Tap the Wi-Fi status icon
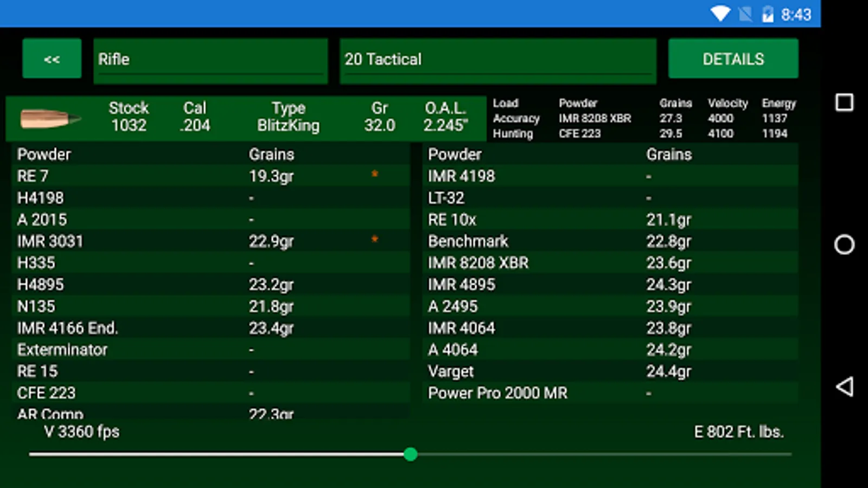Screen dimensions: 868x488 720,14
